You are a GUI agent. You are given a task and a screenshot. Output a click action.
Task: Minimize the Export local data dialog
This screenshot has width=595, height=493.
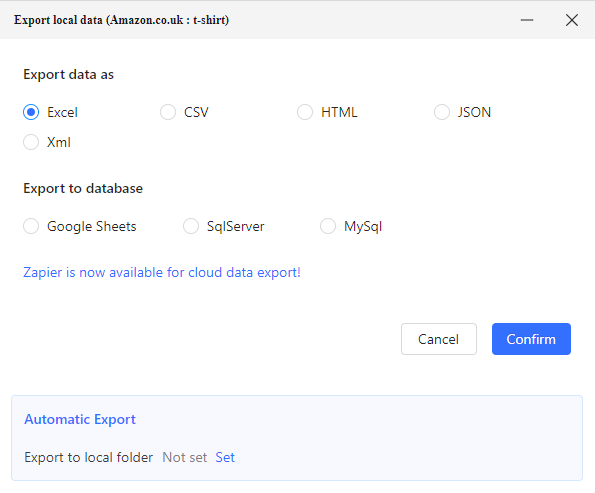(527, 20)
